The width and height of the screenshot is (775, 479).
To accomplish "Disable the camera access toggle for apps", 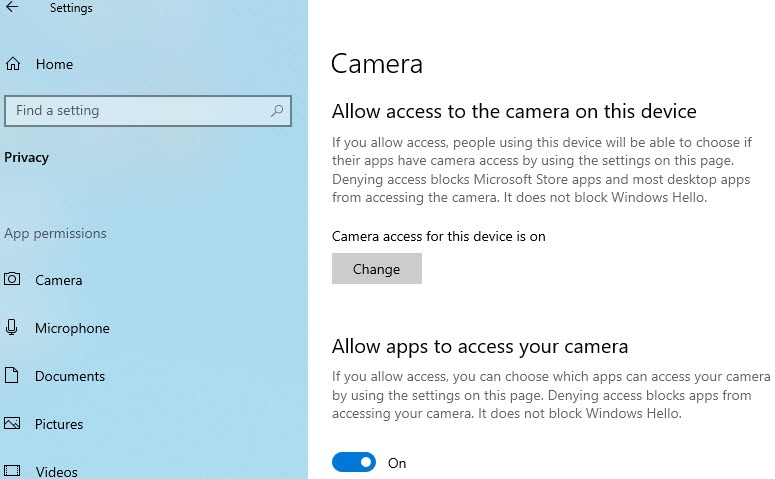I will coord(354,463).
